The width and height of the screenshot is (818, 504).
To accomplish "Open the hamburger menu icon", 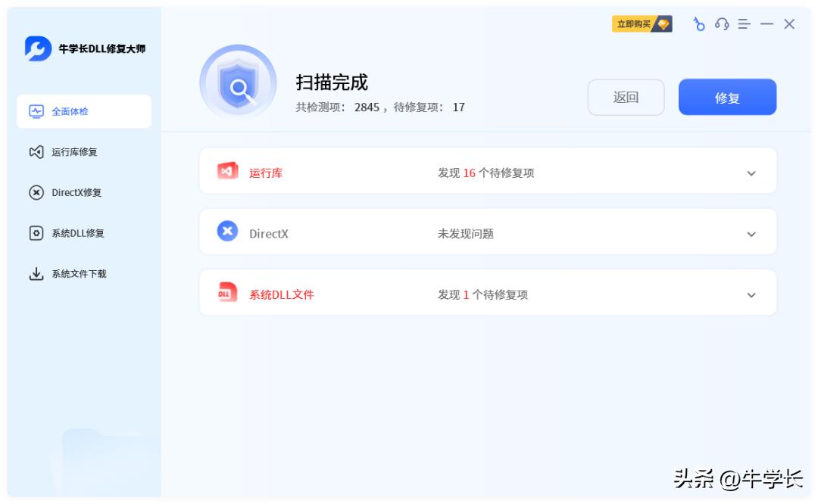I will pos(745,24).
